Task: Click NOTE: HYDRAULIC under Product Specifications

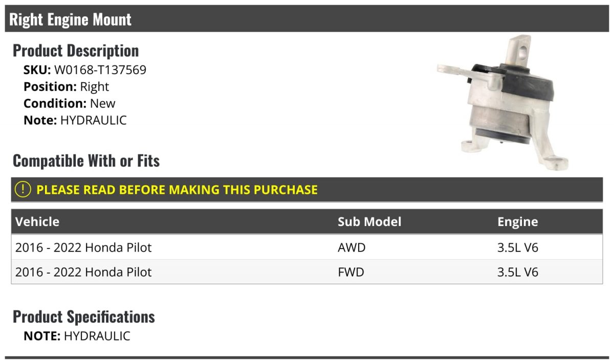Action: [77, 336]
